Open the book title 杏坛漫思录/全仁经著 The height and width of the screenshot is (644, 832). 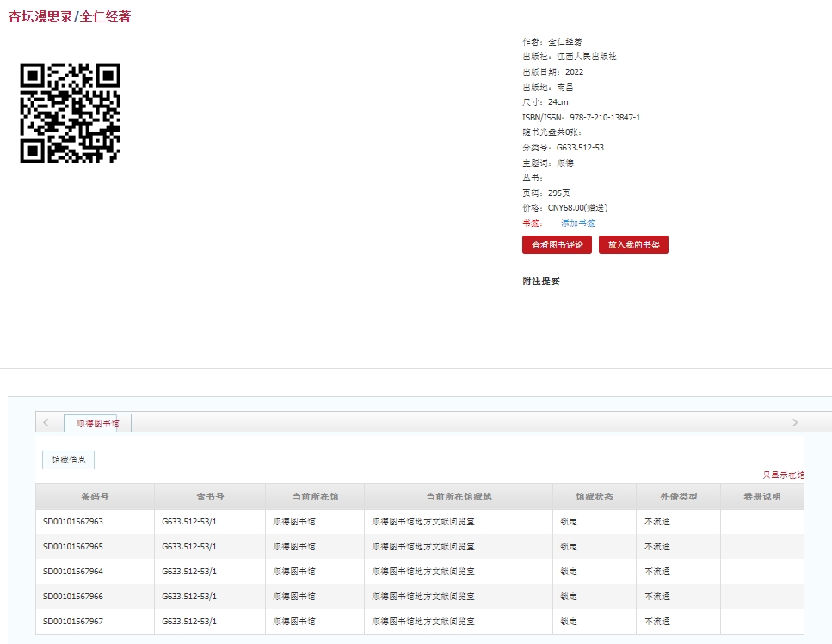pos(70,16)
